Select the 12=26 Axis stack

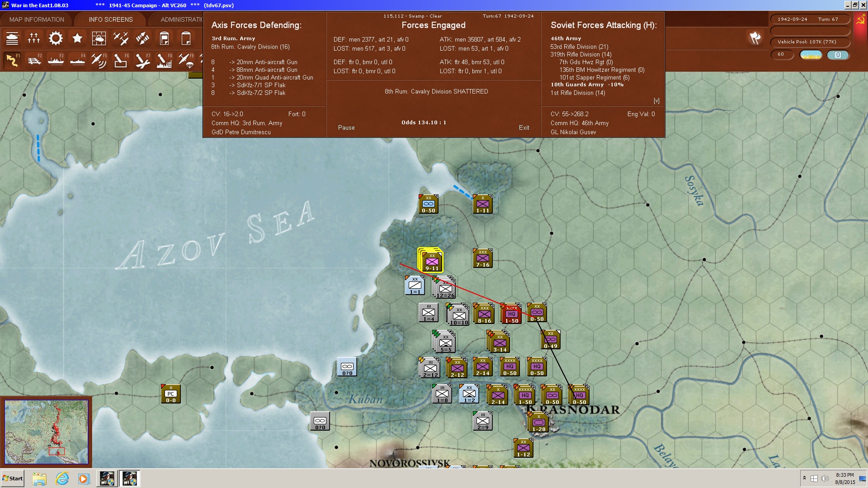point(445,288)
